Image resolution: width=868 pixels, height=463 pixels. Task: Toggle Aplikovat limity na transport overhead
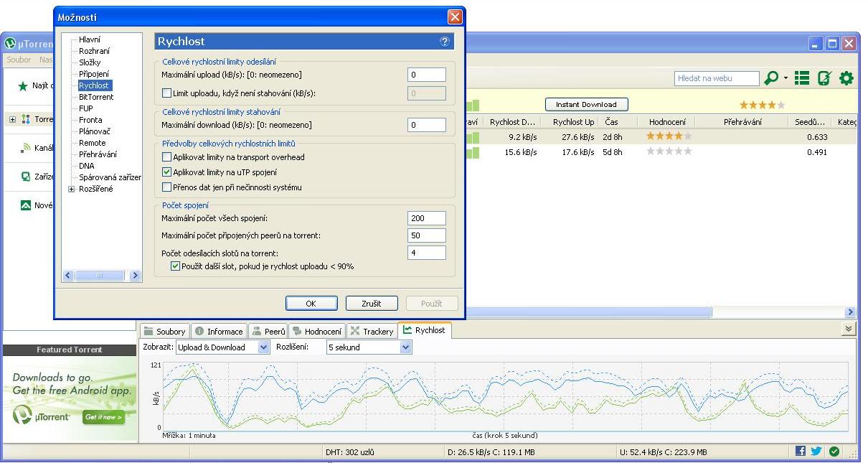(x=167, y=157)
